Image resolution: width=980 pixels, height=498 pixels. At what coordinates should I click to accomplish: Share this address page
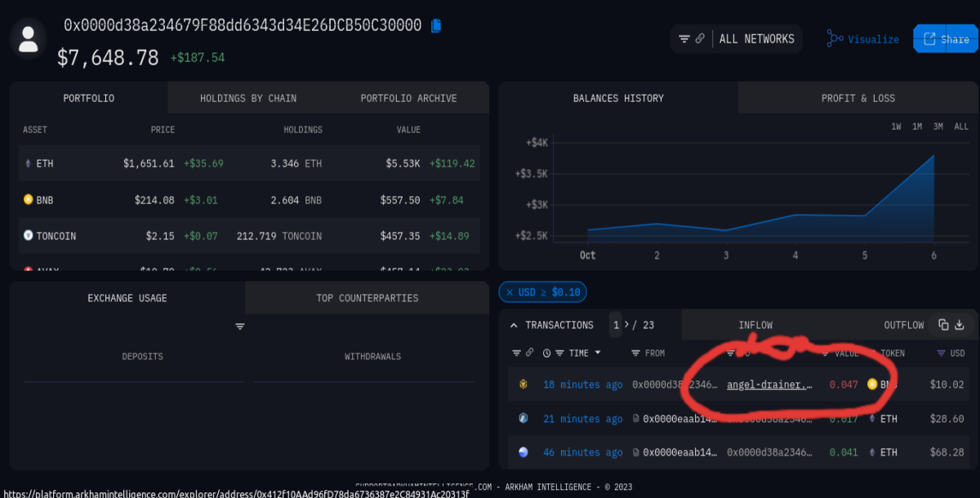pos(945,38)
